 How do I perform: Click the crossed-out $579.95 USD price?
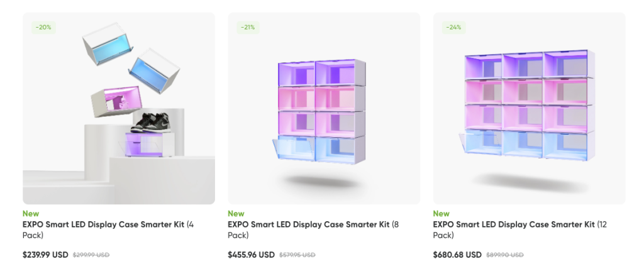297,255
